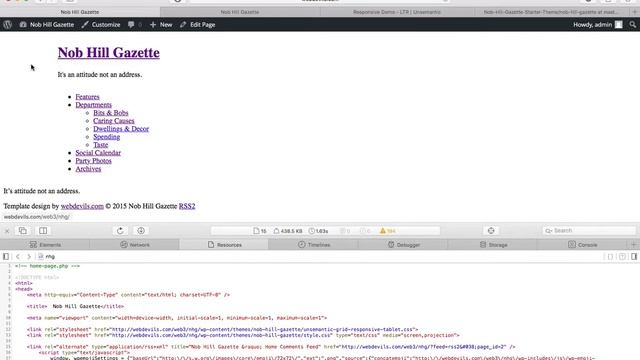Viewport: 640px width, 360px height.
Task: Open Customize in the WordPress admin bar
Action: (101, 24)
